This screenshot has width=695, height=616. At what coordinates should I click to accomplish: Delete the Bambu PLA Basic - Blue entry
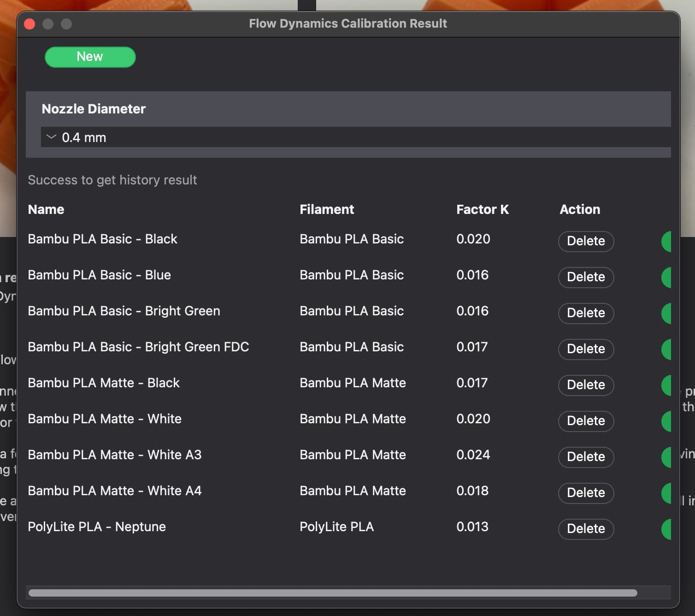point(586,277)
